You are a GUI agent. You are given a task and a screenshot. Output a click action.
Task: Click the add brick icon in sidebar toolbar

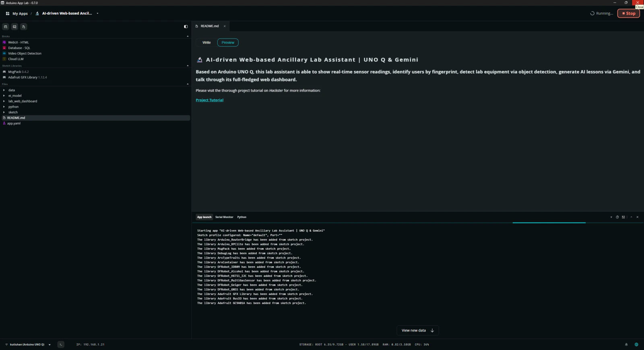click(6, 27)
